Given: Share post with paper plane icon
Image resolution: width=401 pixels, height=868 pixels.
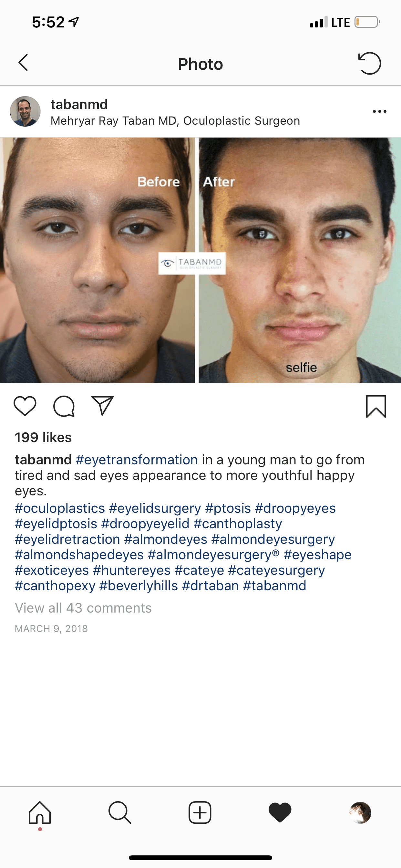Looking at the screenshot, I should [x=102, y=405].
